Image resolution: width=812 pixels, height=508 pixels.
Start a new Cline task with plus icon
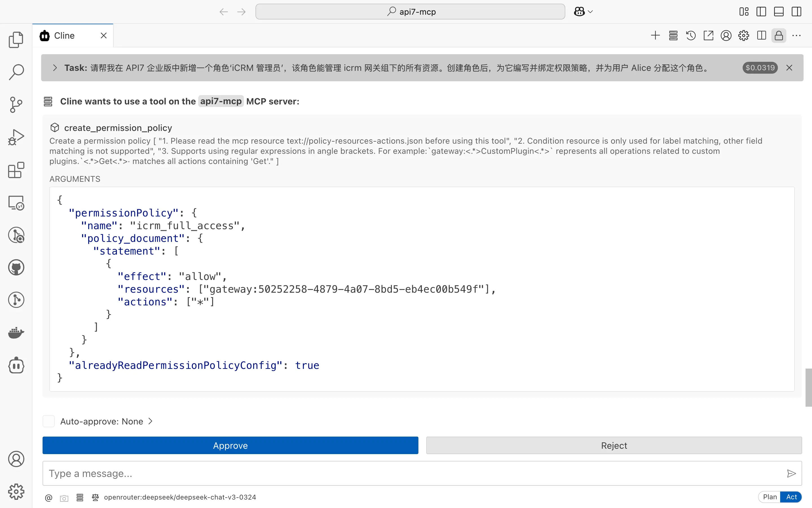(x=655, y=35)
